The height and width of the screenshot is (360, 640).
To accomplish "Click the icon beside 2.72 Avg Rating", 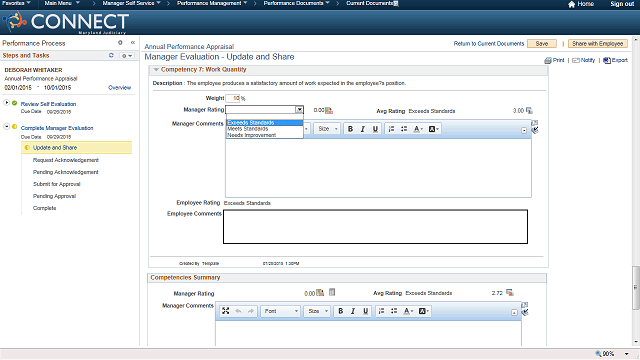I will (510, 293).
